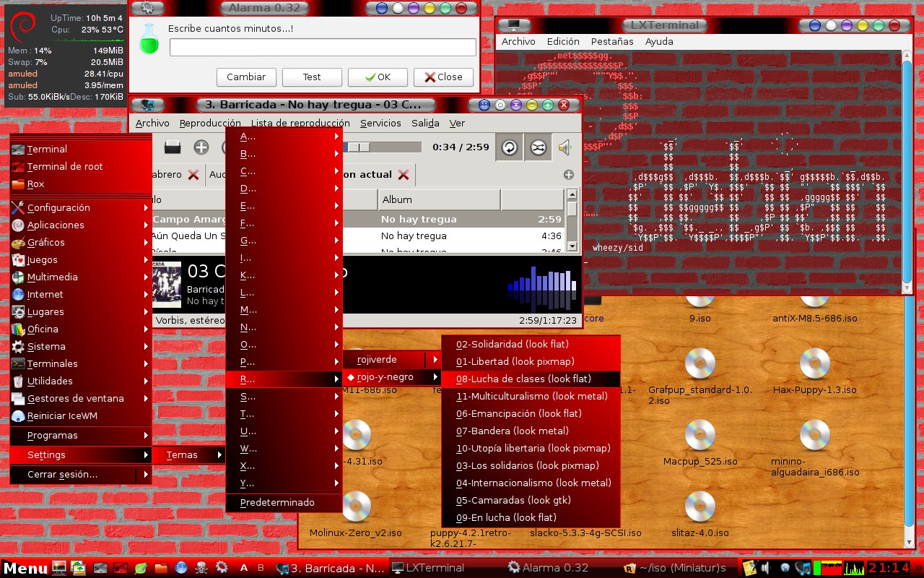Expand the Terminales submenu
Screen dimensions: 924x578
80,364
